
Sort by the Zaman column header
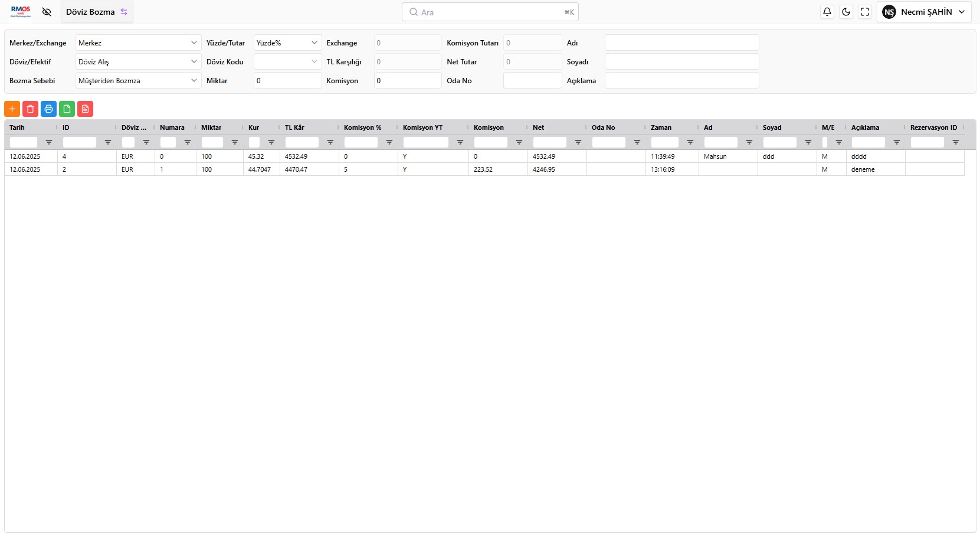tap(661, 127)
